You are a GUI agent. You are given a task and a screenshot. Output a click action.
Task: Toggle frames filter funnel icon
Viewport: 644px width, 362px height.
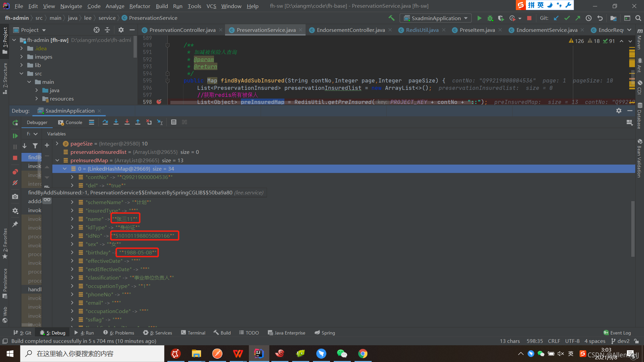click(35, 146)
